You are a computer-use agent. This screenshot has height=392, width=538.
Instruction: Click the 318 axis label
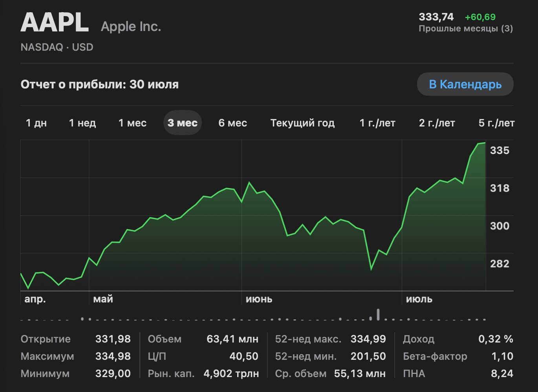pos(500,188)
